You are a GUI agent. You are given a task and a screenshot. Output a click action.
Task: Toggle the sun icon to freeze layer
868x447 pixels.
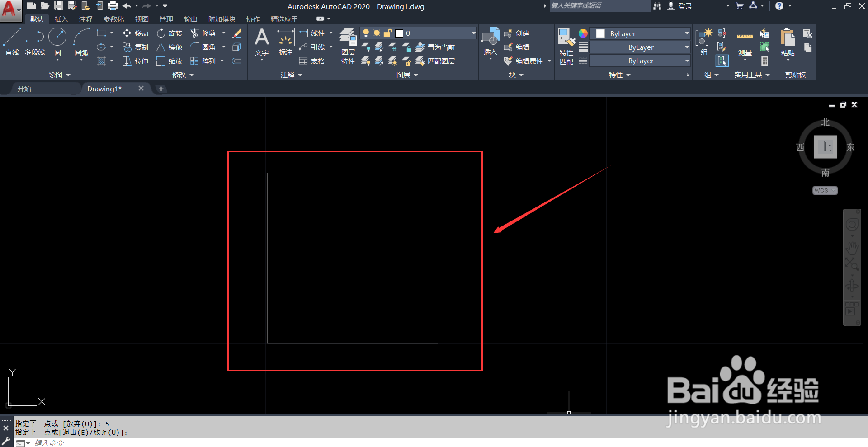tap(377, 33)
